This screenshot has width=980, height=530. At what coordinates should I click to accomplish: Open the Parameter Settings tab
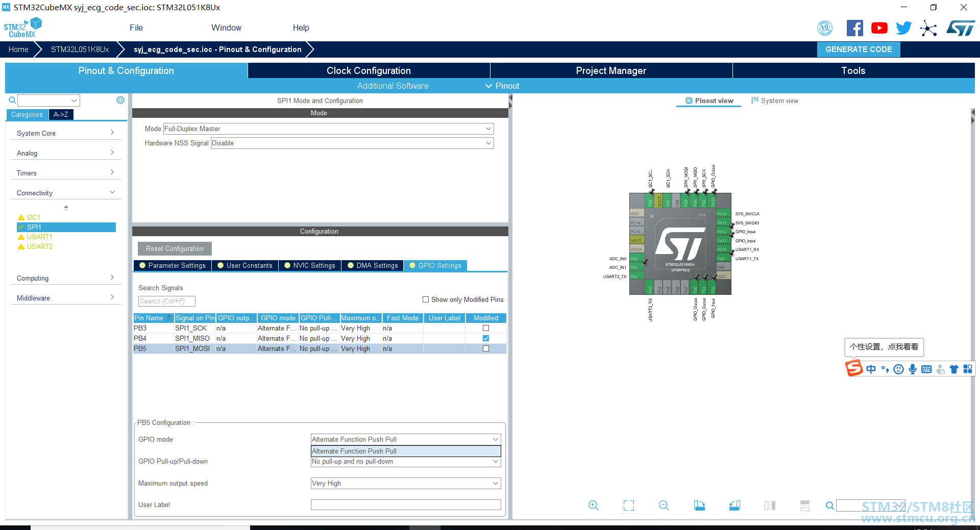[x=173, y=265]
